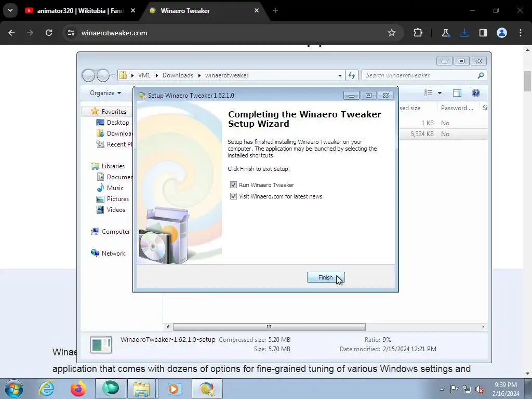Uncheck Visit Winaero.com for latest news
The width and height of the screenshot is (532, 399).
(x=233, y=196)
